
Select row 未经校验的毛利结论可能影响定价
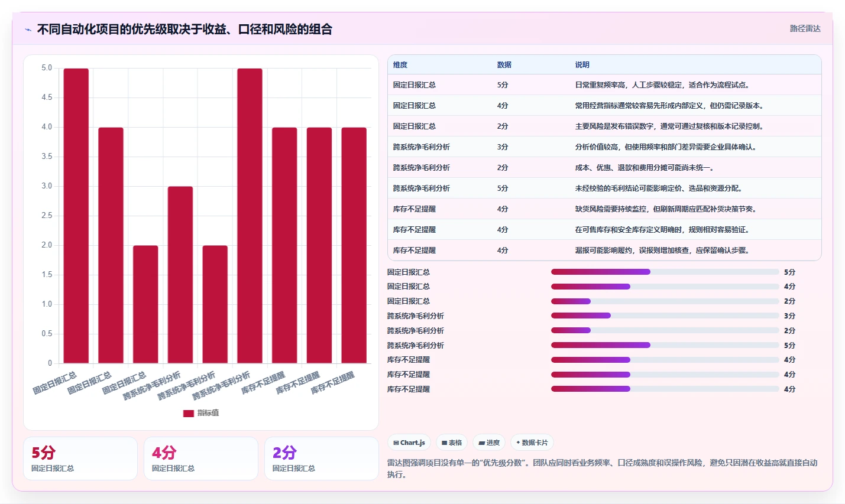[604, 188]
